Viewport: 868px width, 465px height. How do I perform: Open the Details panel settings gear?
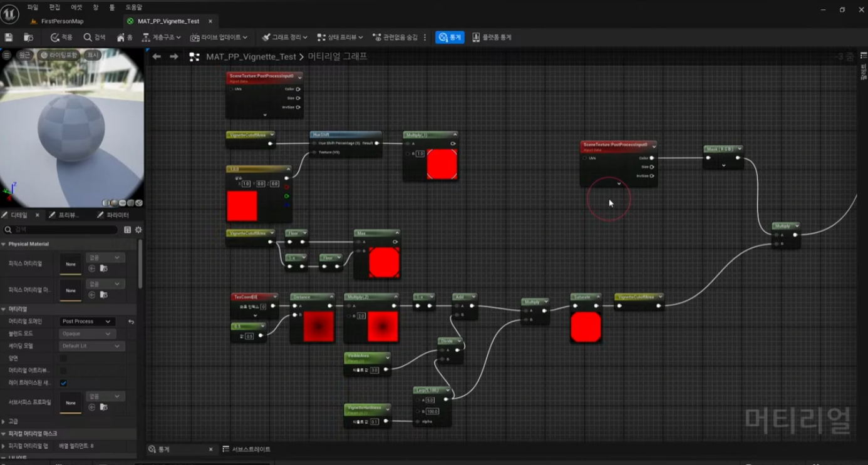pyautogui.click(x=138, y=230)
